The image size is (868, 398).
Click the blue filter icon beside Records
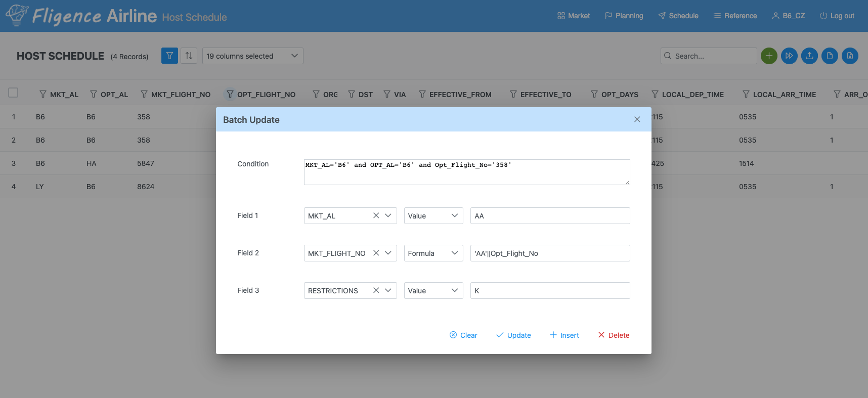click(x=169, y=56)
